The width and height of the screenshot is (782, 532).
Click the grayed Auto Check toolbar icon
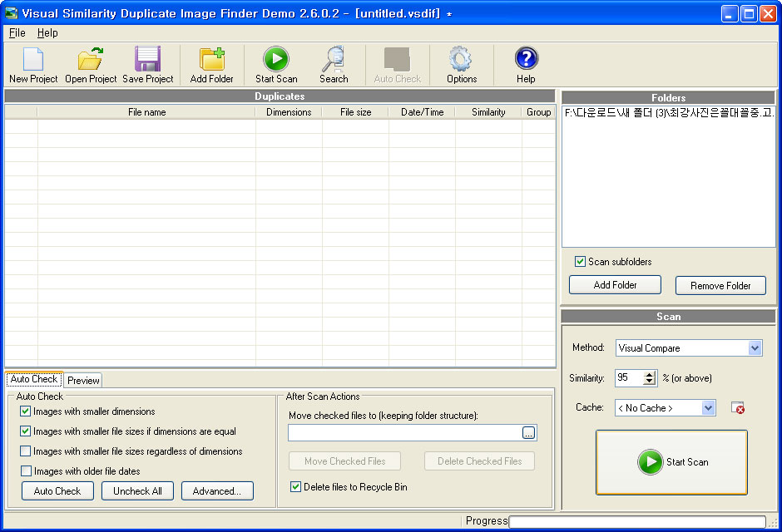click(398, 65)
